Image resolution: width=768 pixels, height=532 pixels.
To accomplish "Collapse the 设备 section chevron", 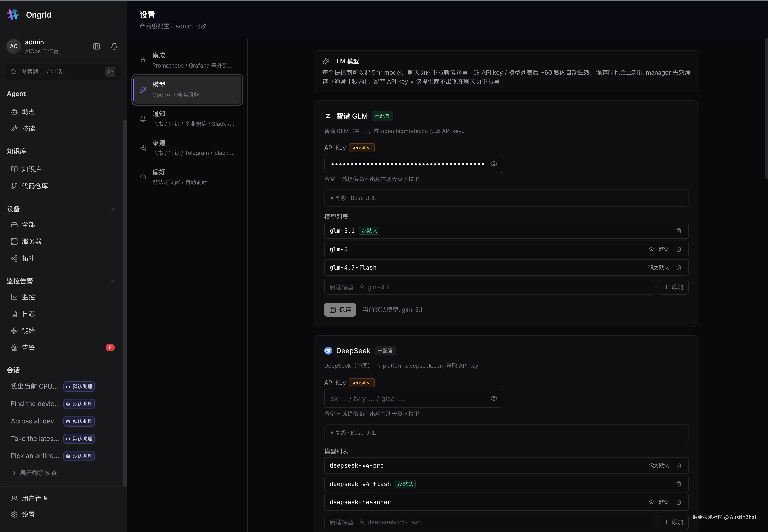I will pos(112,209).
